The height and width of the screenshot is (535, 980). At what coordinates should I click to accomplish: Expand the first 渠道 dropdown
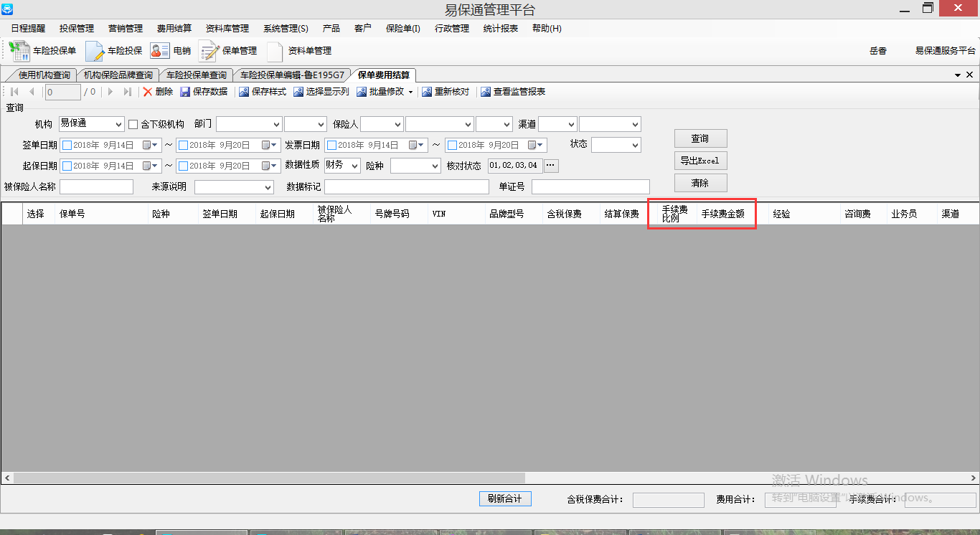click(557, 124)
